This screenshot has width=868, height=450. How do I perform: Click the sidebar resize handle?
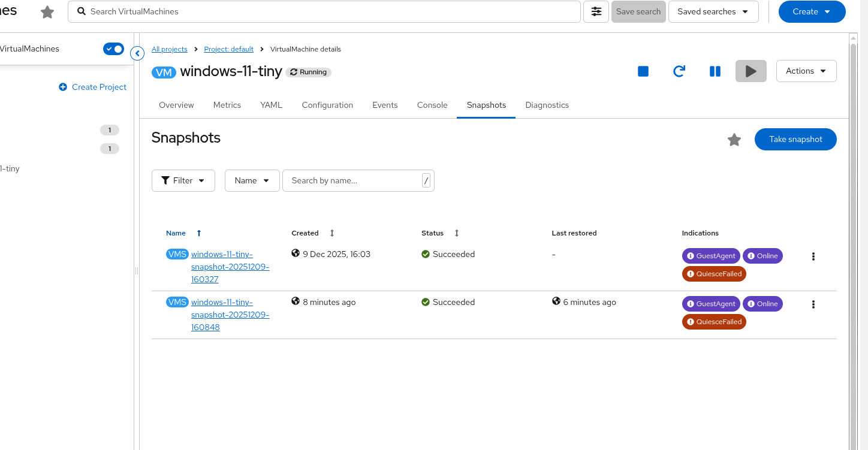pyautogui.click(x=137, y=271)
